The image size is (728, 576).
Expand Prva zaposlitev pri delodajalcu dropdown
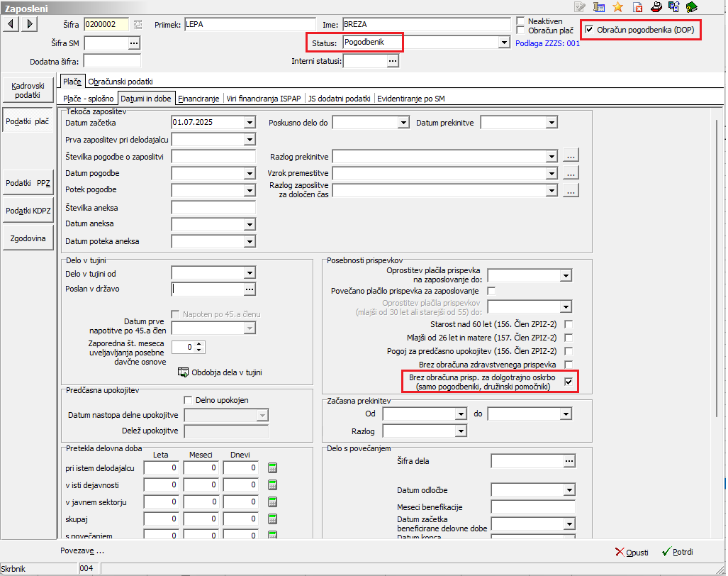(x=250, y=139)
